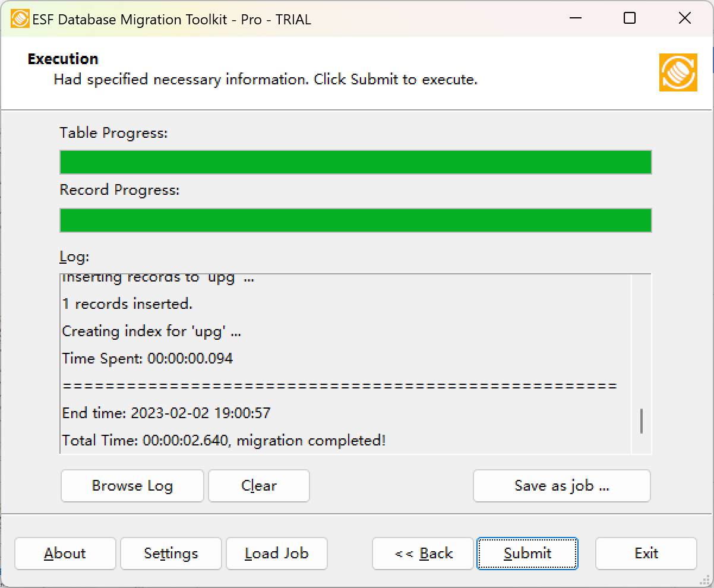Click the ESF toolkit logo at top right
Image resolution: width=714 pixels, height=588 pixels.
(678, 74)
